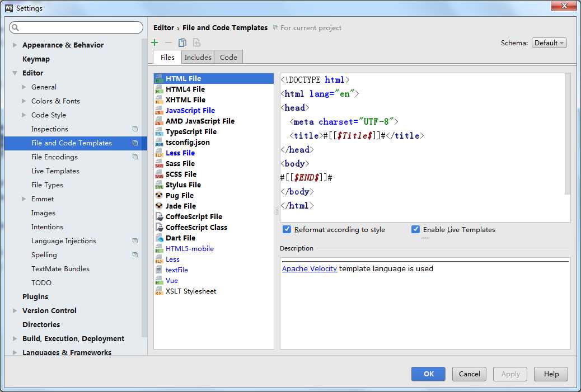
Task: Toggle Reformat according to style checkbox
Action: point(287,229)
